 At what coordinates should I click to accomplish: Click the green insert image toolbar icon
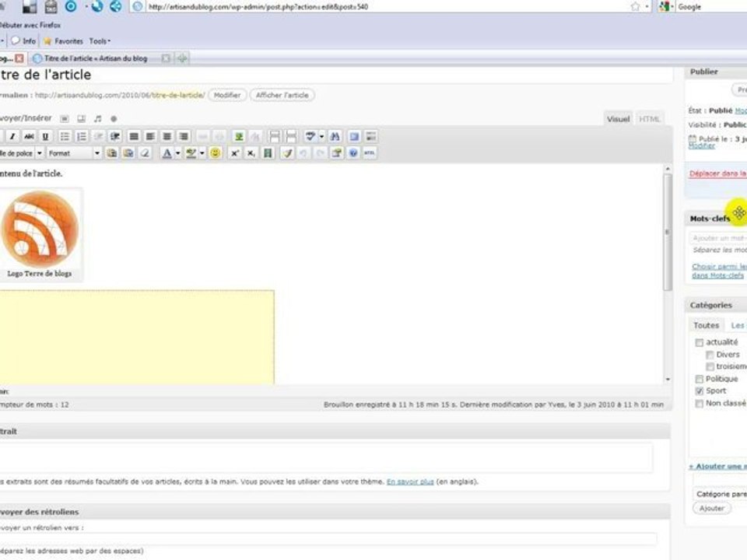pos(239,137)
